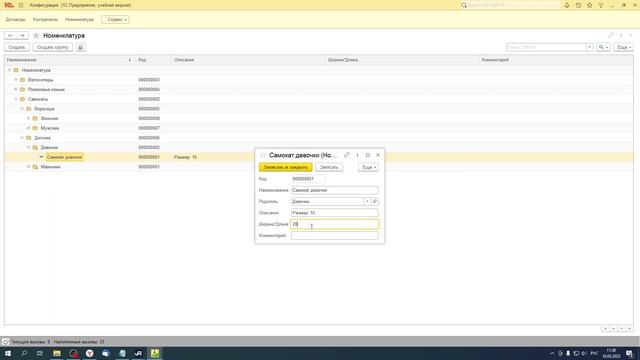The image size is (640, 360).
Task: Open history clock icon in title bar
Action: (578, 5)
